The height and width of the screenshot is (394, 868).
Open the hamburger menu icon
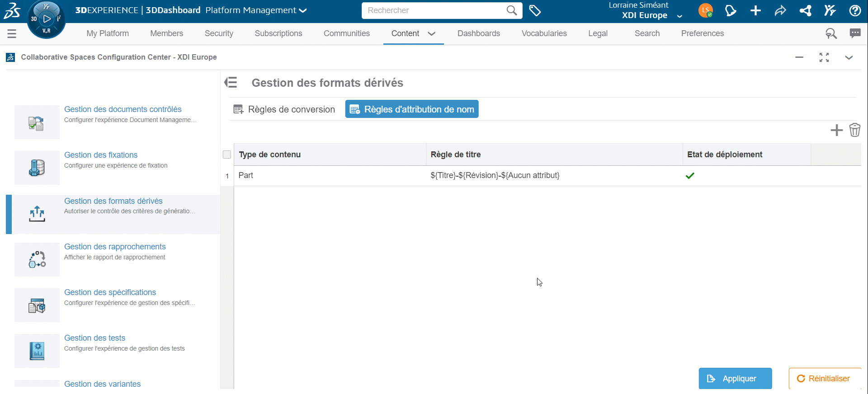(12, 33)
